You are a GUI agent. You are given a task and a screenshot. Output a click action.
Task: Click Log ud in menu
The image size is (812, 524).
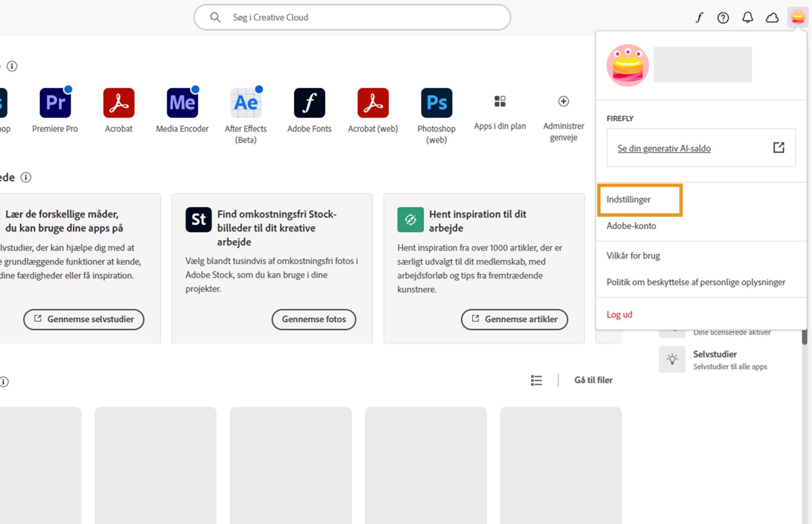click(x=619, y=314)
